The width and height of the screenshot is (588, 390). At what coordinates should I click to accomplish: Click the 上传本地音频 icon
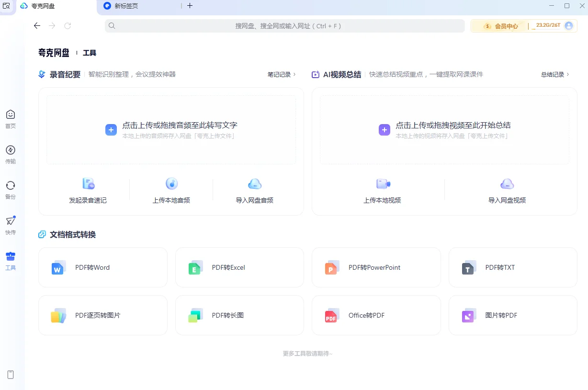171,184
